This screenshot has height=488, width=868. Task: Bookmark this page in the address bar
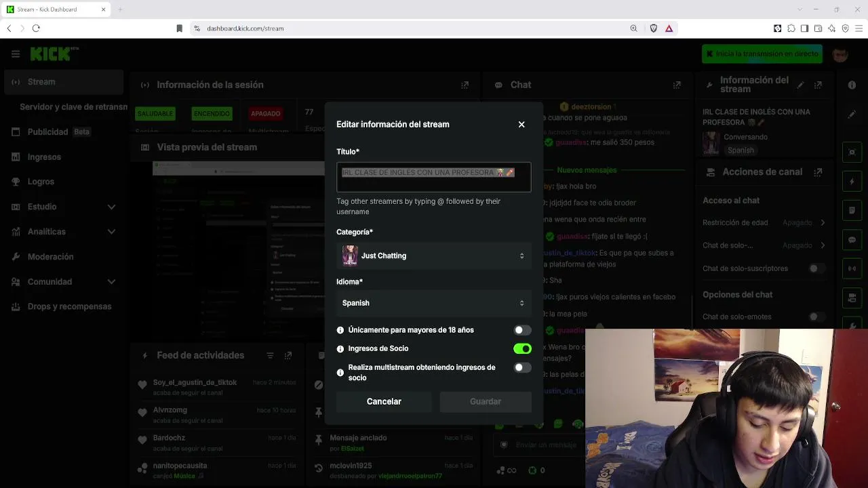179,28
